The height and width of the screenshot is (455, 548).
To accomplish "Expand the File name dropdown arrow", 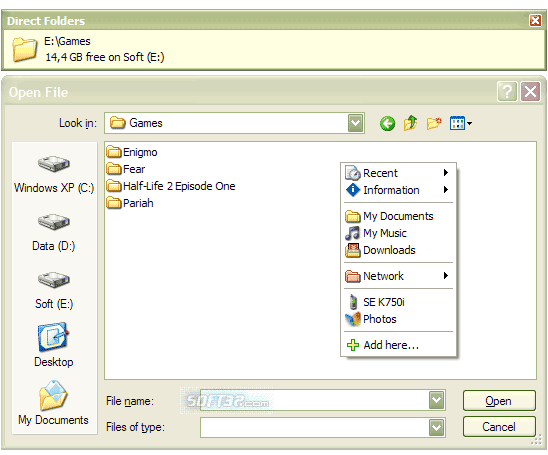I will (437, 400).
